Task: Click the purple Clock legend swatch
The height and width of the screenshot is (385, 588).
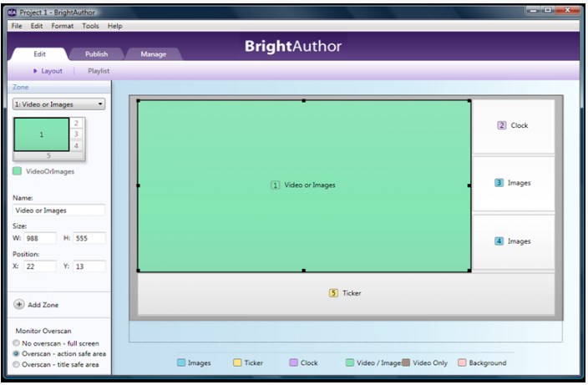Action: click(294, 362)
